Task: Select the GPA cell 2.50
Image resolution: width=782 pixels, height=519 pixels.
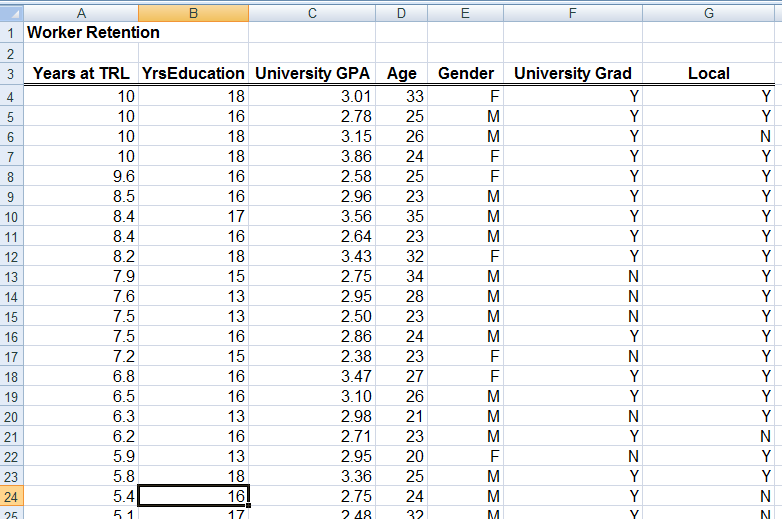Action: click(x=312, y=316)
